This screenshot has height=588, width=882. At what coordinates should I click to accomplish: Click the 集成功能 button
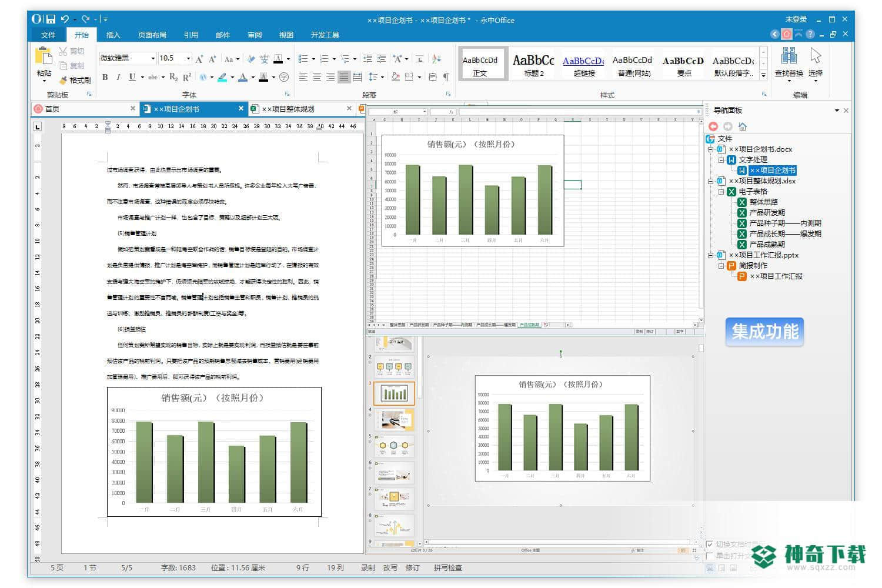coord(764,332)
